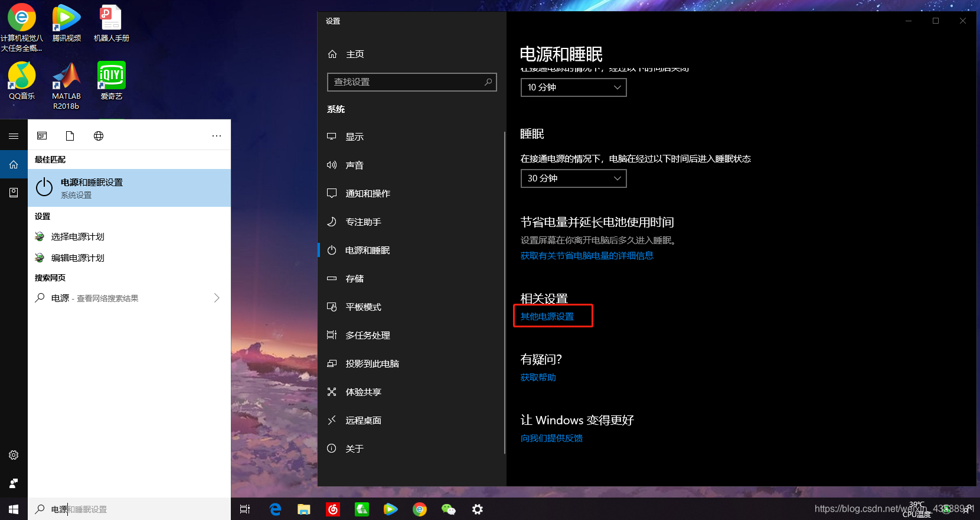Open Chrome from the taskbar
Screen dimensions: 980x520
(420, 509)
